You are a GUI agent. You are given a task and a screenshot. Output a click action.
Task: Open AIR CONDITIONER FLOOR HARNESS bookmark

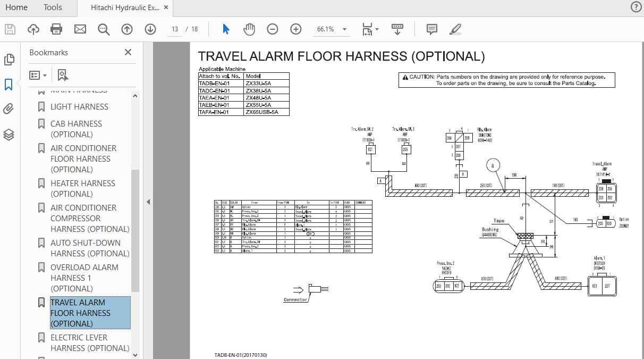point(83,158)
